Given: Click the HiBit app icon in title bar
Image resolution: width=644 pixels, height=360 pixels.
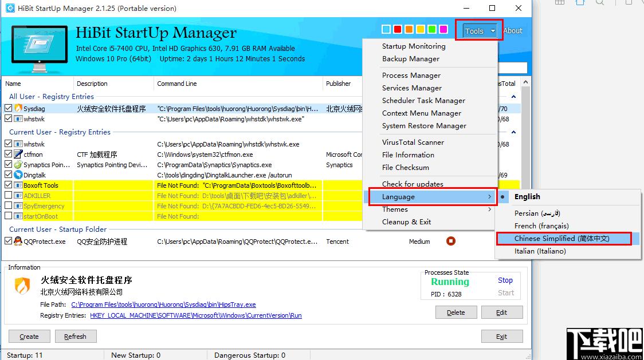Looking at the screenshot, I should [9, 8].
